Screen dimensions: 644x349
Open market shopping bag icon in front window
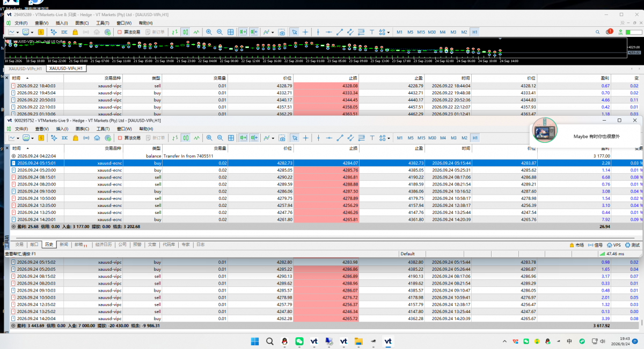pyautogui.click(x=75, y=138)
